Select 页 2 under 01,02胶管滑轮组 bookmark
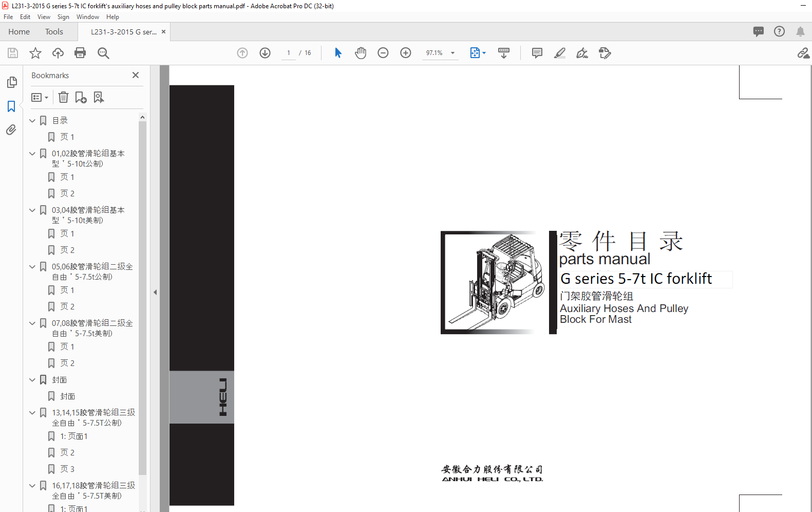Image resolution: width=812 pixels, height=512 pixels. click(67, 193)
